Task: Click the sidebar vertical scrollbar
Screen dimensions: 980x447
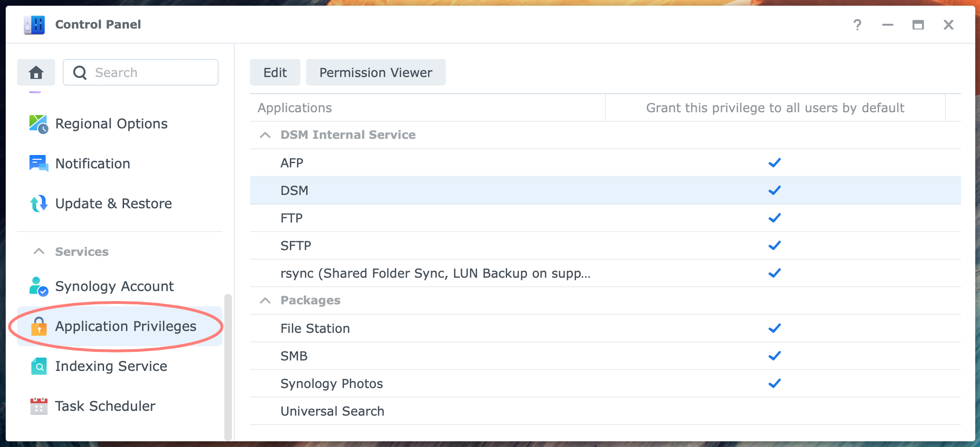Action: (228, 367)
